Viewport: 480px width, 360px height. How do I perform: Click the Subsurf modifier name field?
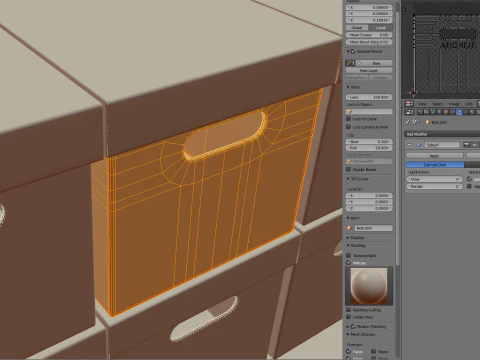point(442,145)
